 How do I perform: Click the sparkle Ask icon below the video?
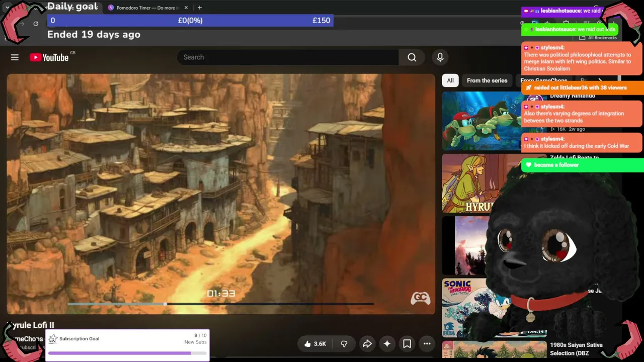click(x=387, y=344)
